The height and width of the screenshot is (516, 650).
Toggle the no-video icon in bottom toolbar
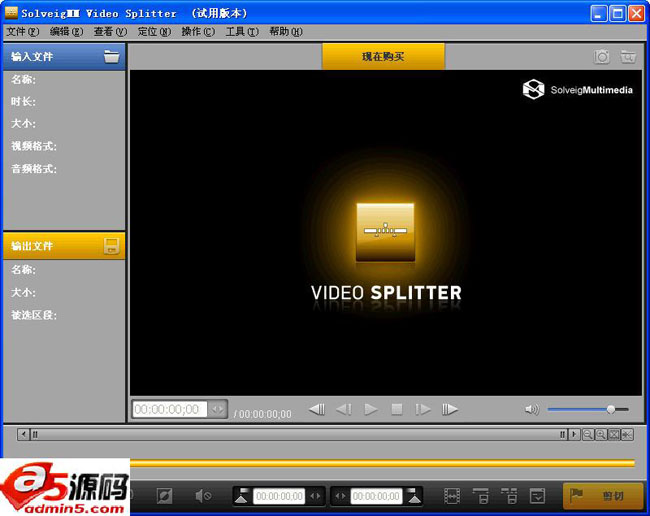[x=164, y=496]
